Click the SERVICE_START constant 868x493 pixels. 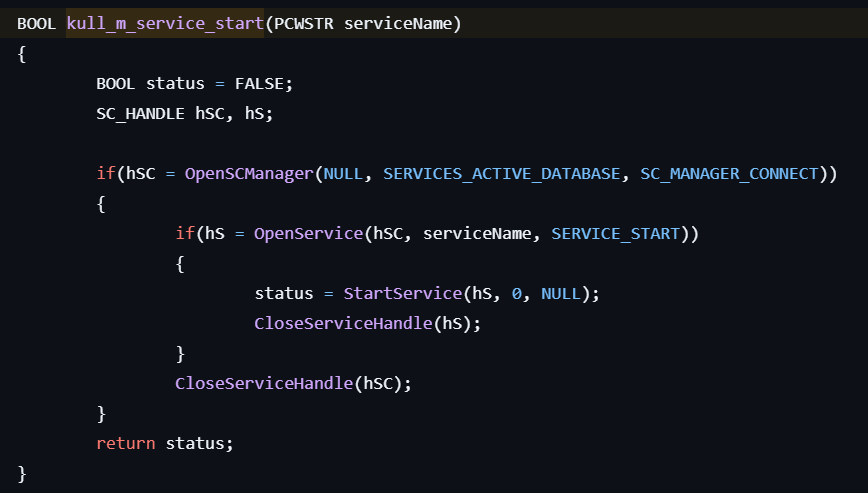tap(615, 234)
